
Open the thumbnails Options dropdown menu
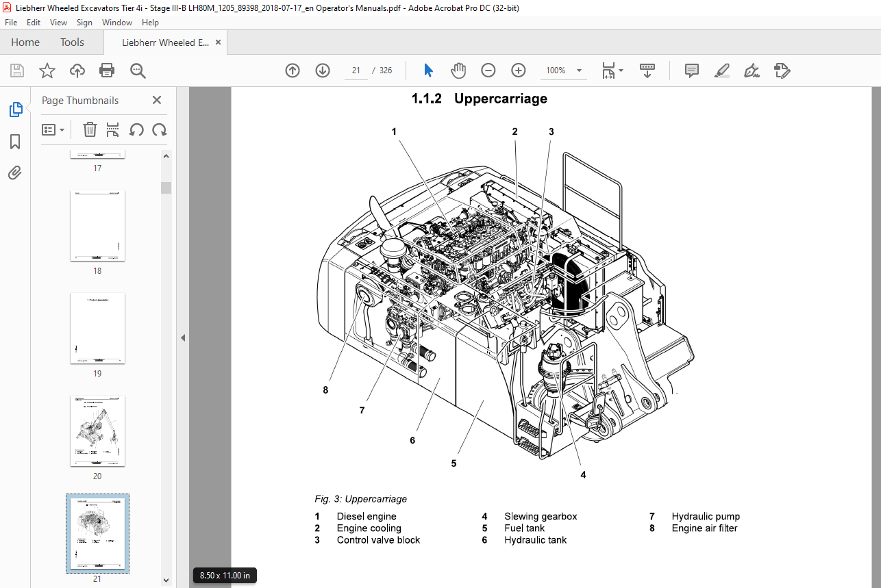point(53,130)
